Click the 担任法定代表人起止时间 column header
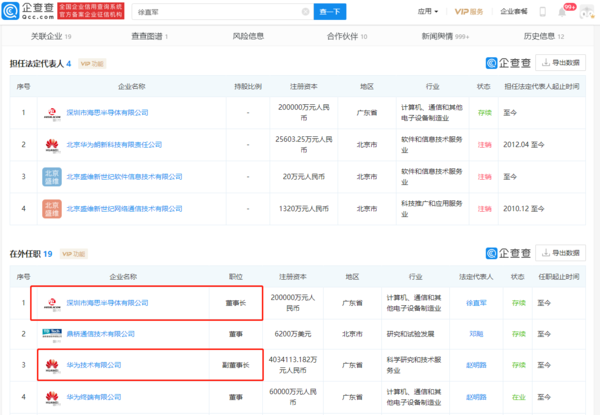 click(542, 87)
